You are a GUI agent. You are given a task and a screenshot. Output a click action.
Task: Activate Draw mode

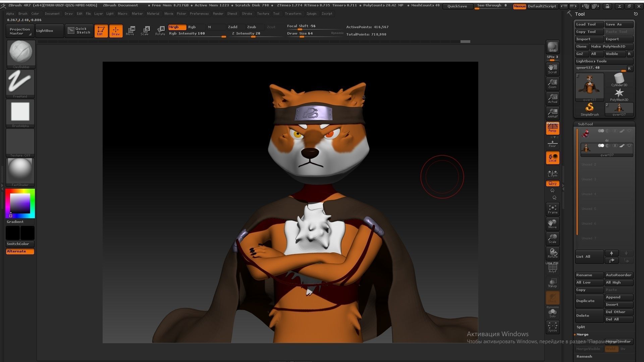click(x=116, y=31)
